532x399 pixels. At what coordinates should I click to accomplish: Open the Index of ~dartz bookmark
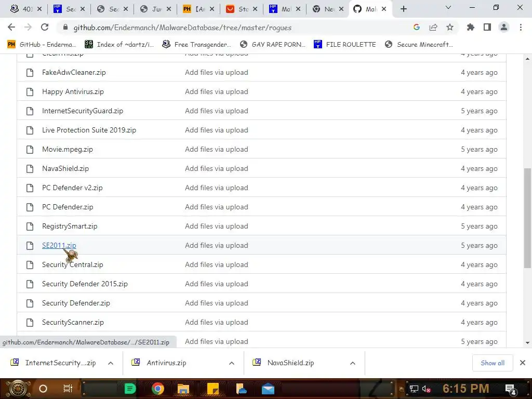pyautogui.click(x=119, y=45)
